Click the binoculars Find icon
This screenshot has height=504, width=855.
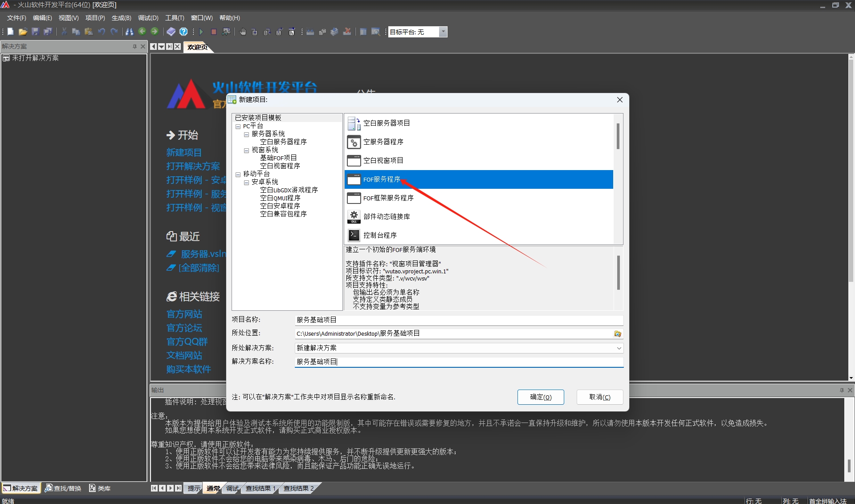[130, 32]
